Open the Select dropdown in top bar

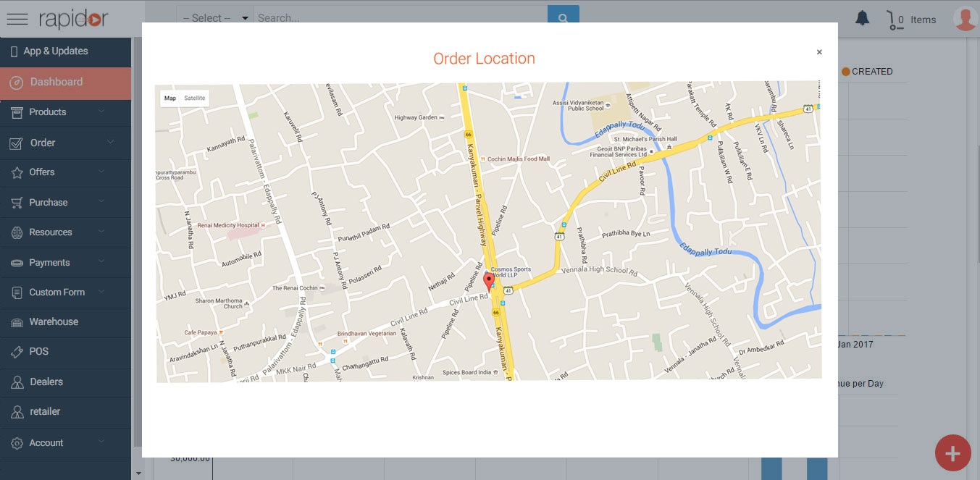point(214,18)
